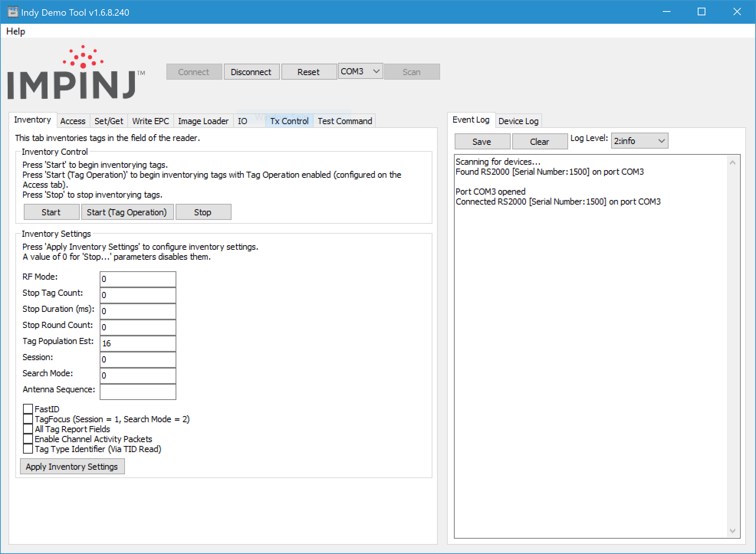This screenshot has width=756, height=554.
Task: Switch to the Write EPC tab
Action: click(x=150, y=121)
